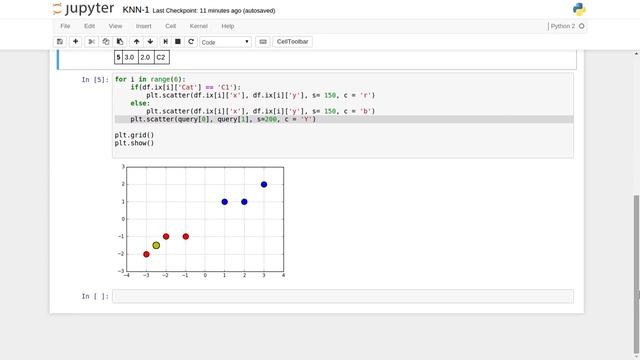Click the KNN-1 notebook title
Screen dimensions: 640x360
click(x=136, y=10)
